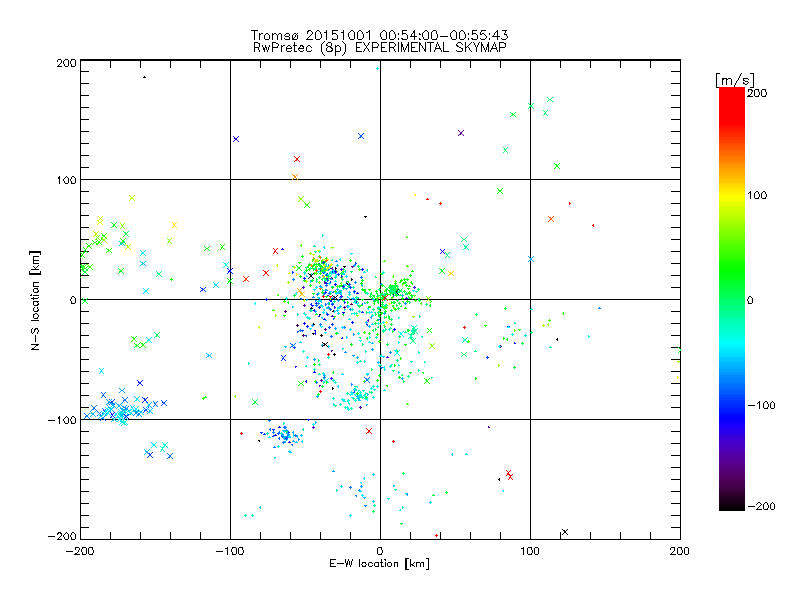The width and height of the screenshot is (800, 600).
Task: Click the subtitle 'RwPretec (8p) EXPERIMENTAL SKYMAP'
Action: click(380, 48)
